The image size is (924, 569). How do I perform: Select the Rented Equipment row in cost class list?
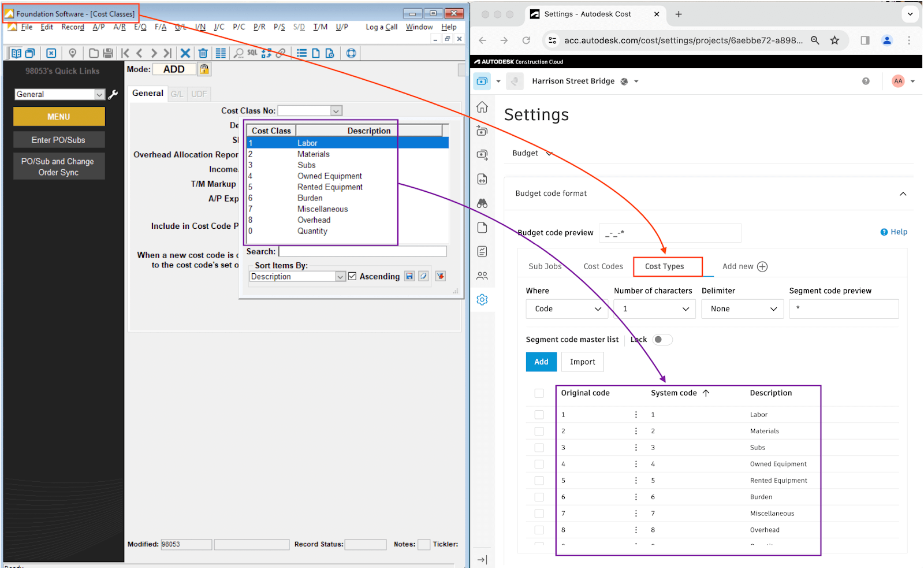pos(347,187)
